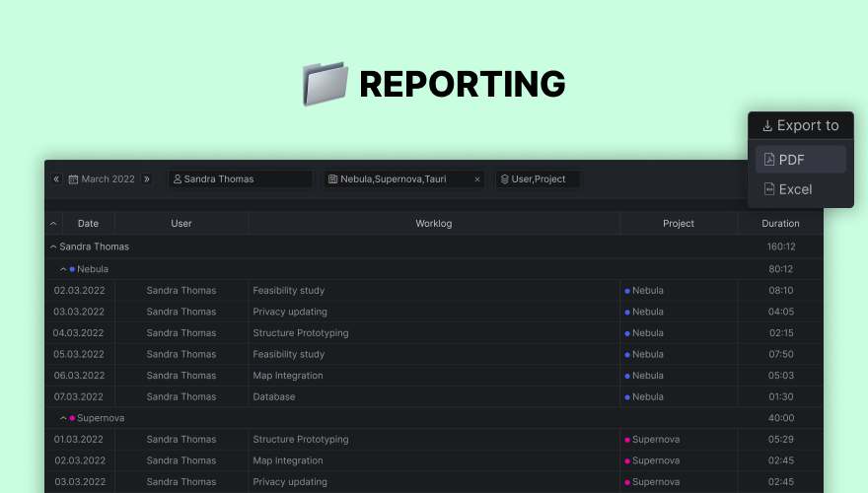Click the Excel file icon
Screen dimensions: 868x493
tap(769, 189)
